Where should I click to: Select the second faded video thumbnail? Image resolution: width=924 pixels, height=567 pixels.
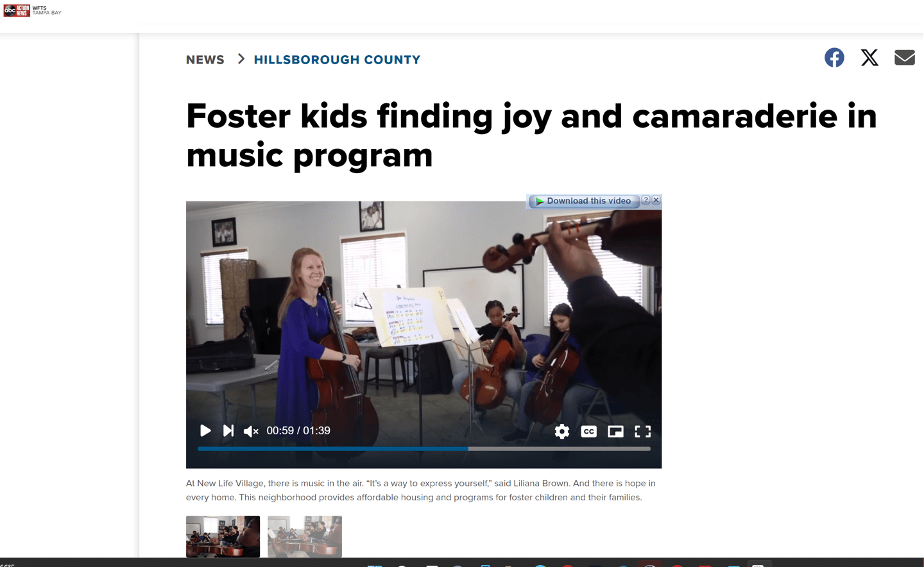(x=305, y=537)
